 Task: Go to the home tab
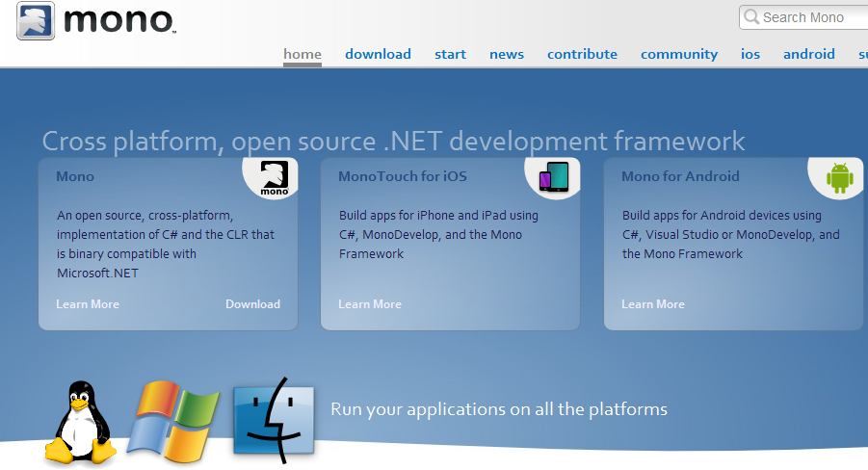[302, 54]
